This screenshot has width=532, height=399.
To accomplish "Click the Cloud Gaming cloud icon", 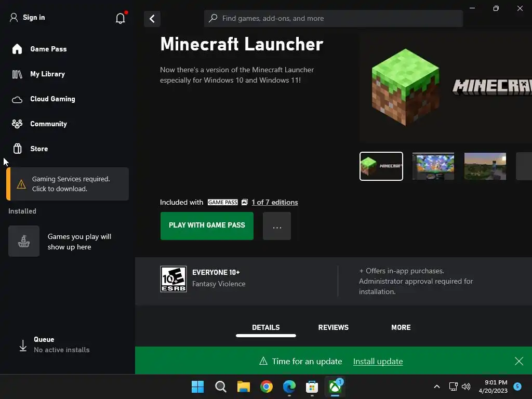I will pos(17,99).
